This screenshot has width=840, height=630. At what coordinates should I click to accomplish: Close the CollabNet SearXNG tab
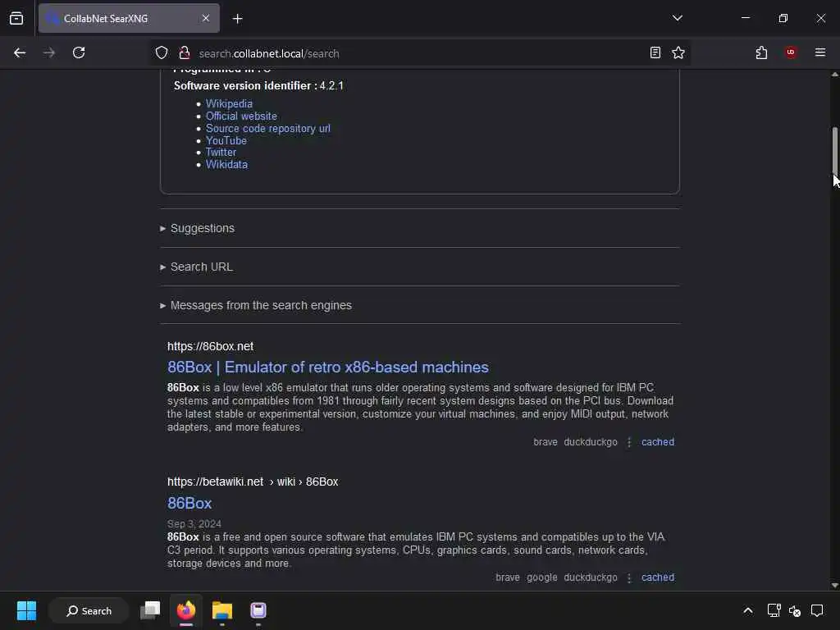click(206, 18)
